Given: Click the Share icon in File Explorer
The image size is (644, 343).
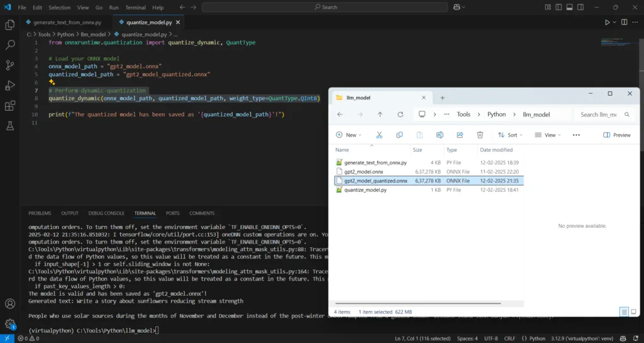Looking at the screenshot, I should pyautogui.click(x=460, y=135).
